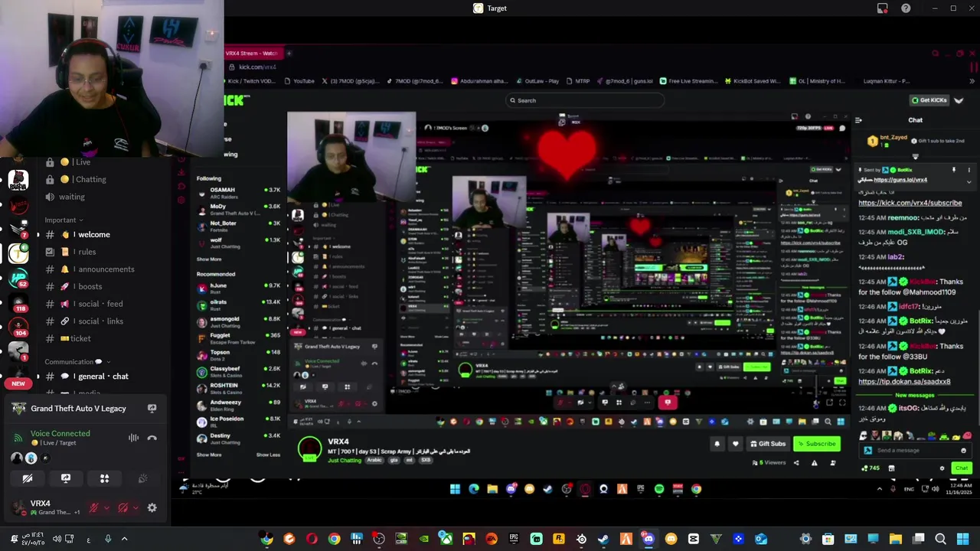Collapse the Kick chat panel arrow
Image resolution: width=980 pixels, height=551 pixels.
[858, 120]
